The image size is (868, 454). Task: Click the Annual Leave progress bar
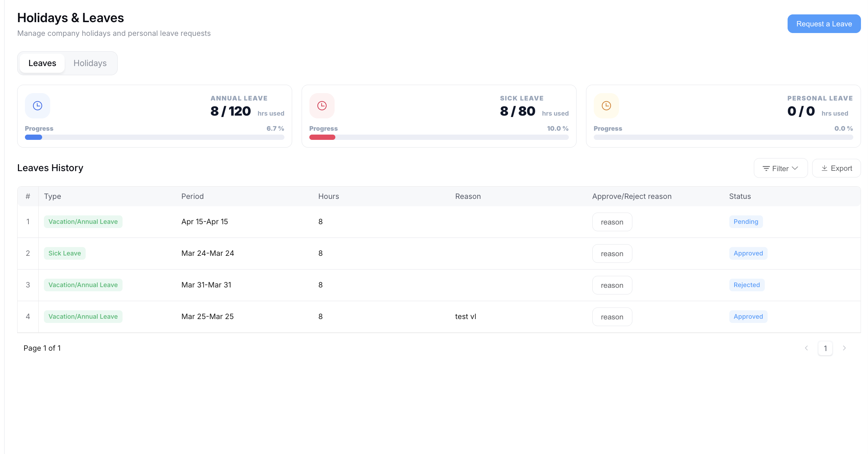coord(154,137)
